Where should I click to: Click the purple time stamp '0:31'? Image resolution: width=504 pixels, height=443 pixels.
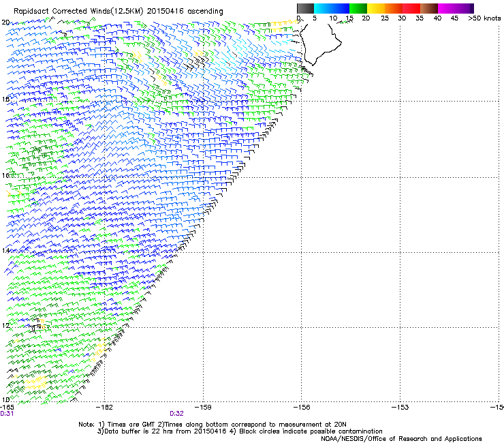7,414
